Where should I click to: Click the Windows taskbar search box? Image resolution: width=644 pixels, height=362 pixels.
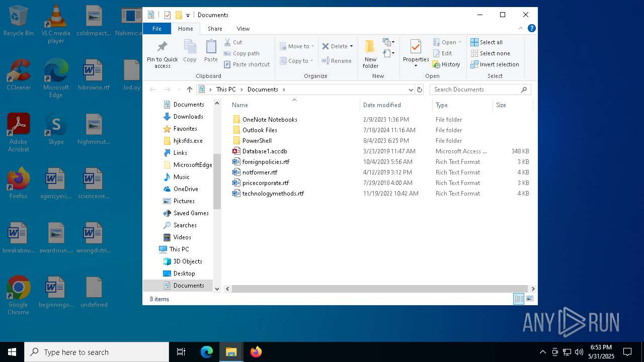(x=97, y=352)
